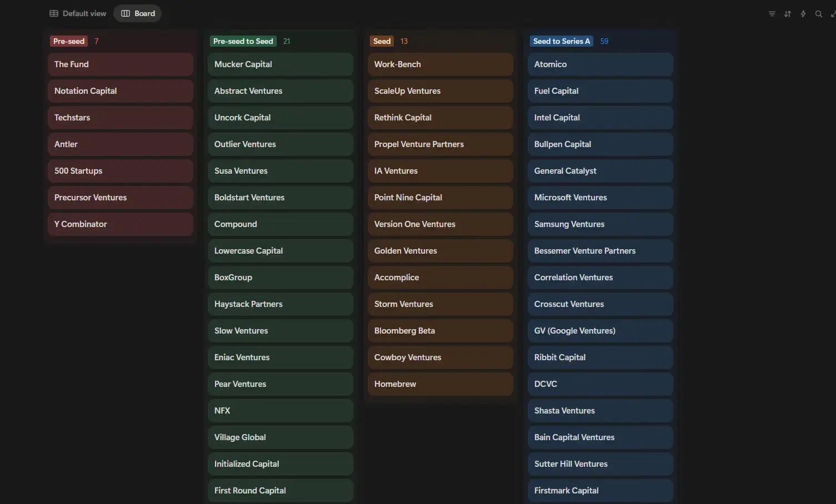Click the Seed to Series A group header

coord(562,41)
